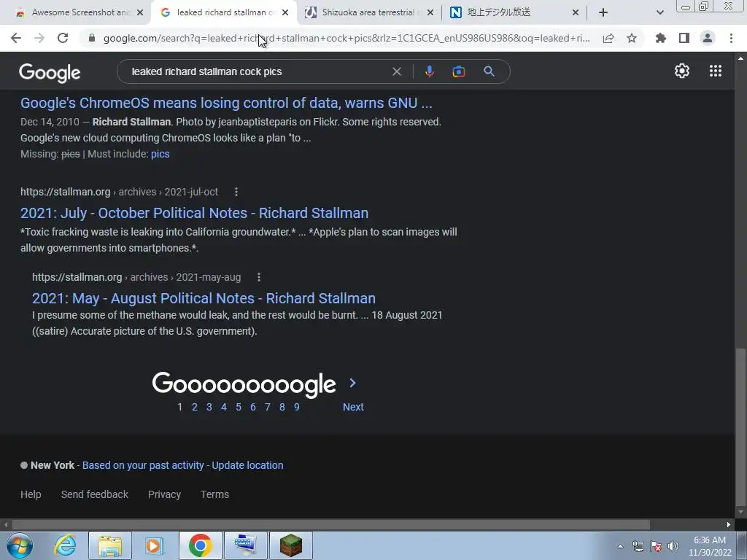
Task: Click the Must include pics link
Action: tap(160, 154)
